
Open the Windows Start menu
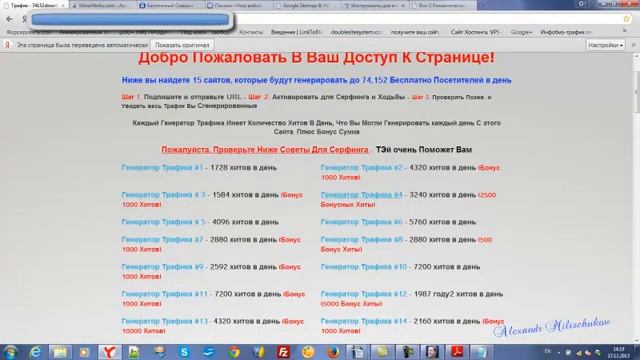click(x=10, y=352)
